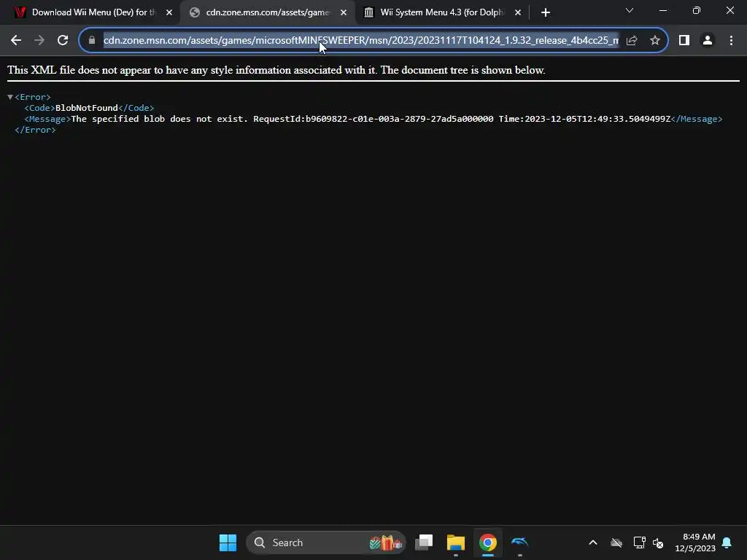Close the Download Wii Menu tab

169,12
